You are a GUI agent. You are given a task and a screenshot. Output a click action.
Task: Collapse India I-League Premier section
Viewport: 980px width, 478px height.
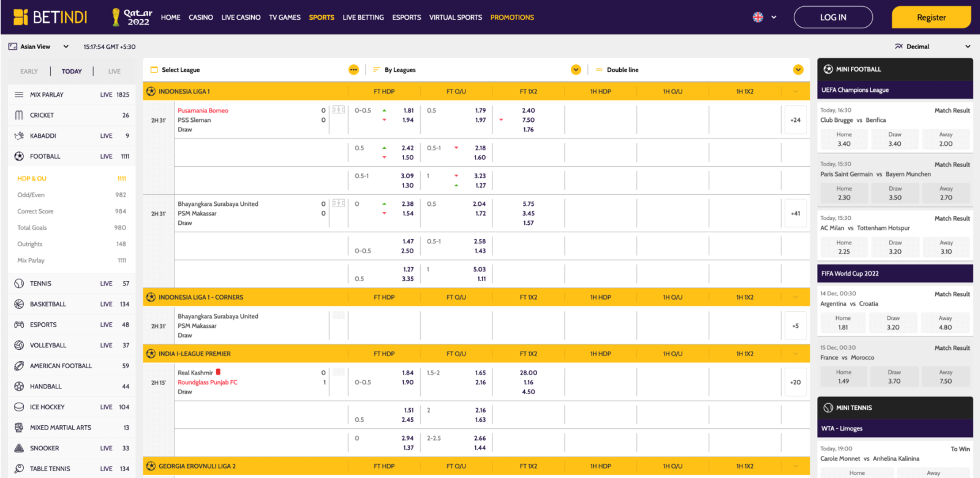(796, 354)
